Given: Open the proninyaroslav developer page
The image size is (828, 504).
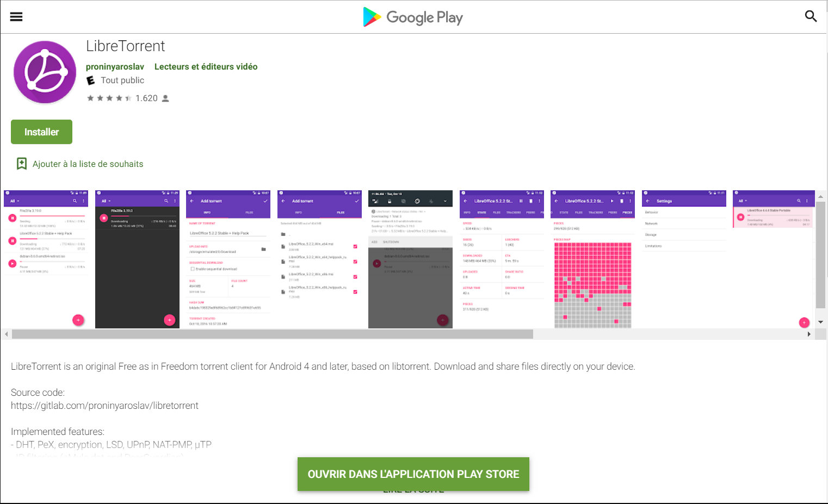Looking at the screenshot, I should click(115, 66).
